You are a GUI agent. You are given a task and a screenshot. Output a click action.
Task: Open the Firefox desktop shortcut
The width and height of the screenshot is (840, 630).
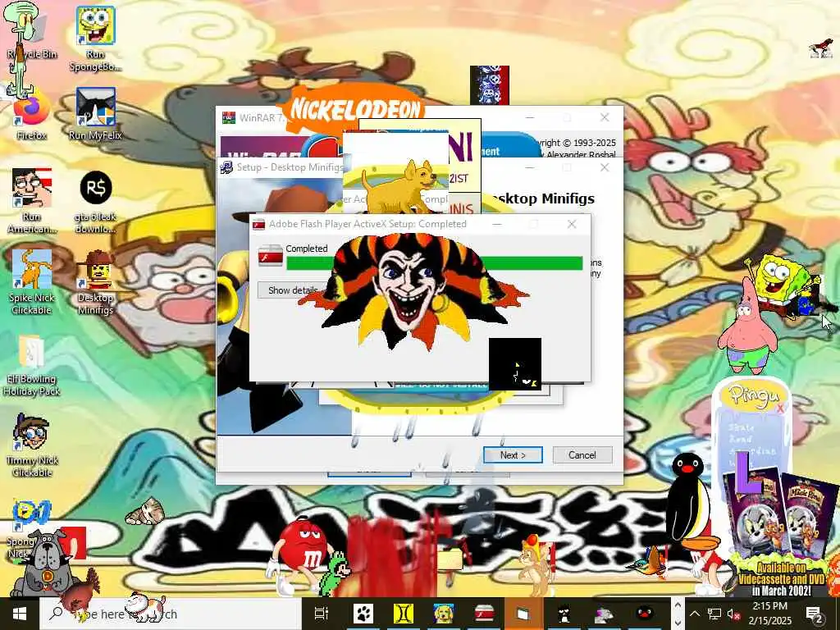coord(31,116)
